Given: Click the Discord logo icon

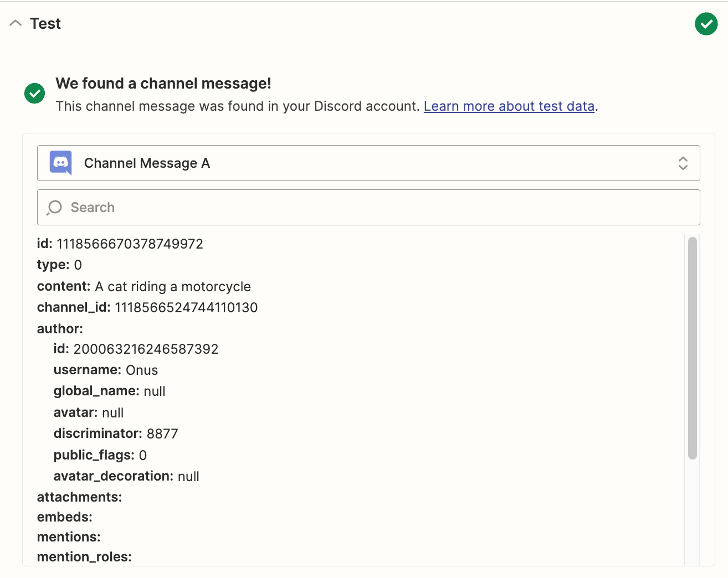Looking at the screenshot, I should [x=61, y=163].
